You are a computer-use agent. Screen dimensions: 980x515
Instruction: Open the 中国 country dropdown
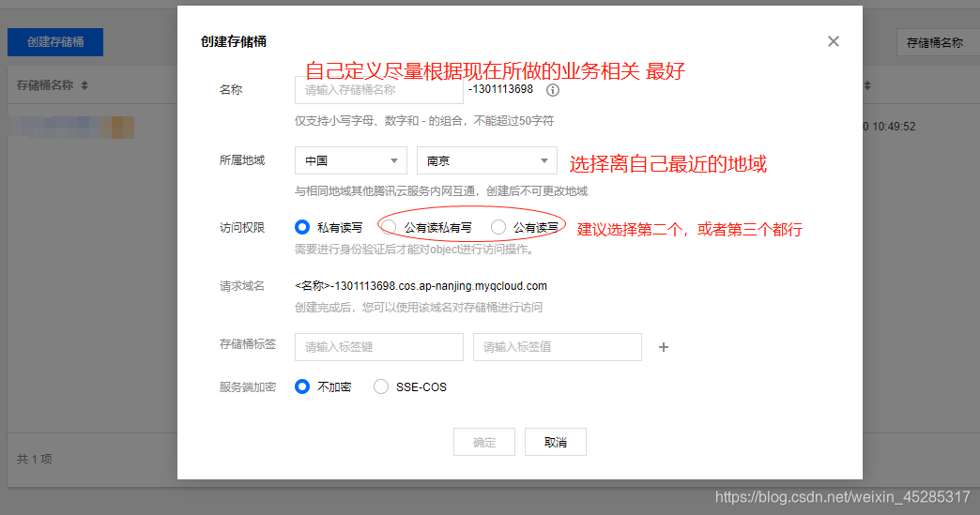click(x=351, y=160)
